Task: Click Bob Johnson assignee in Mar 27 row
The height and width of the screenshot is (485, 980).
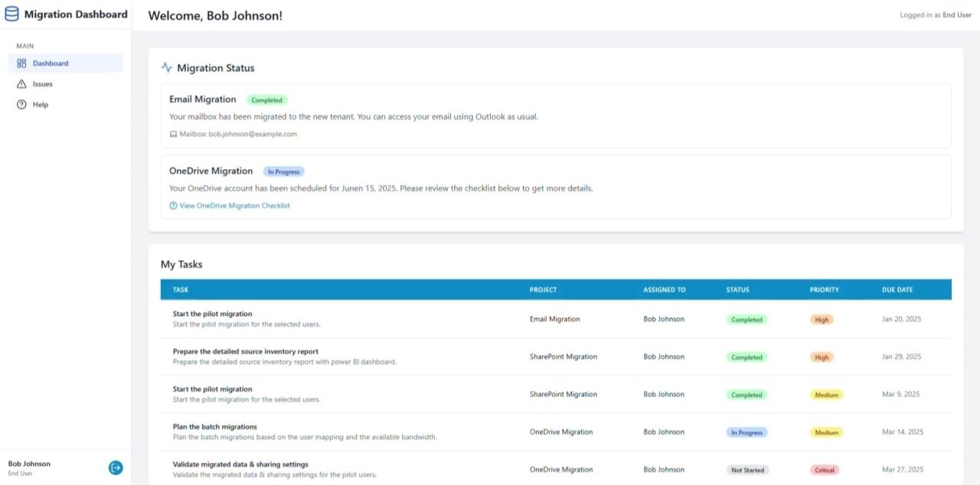Action: pyautogui.click(x=664, y=470)
